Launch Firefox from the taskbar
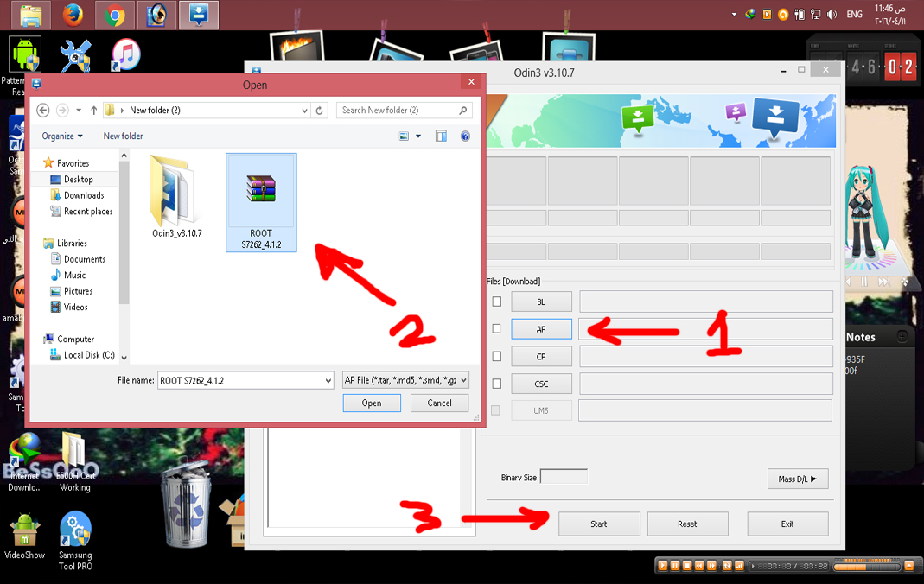 [73, 15]
